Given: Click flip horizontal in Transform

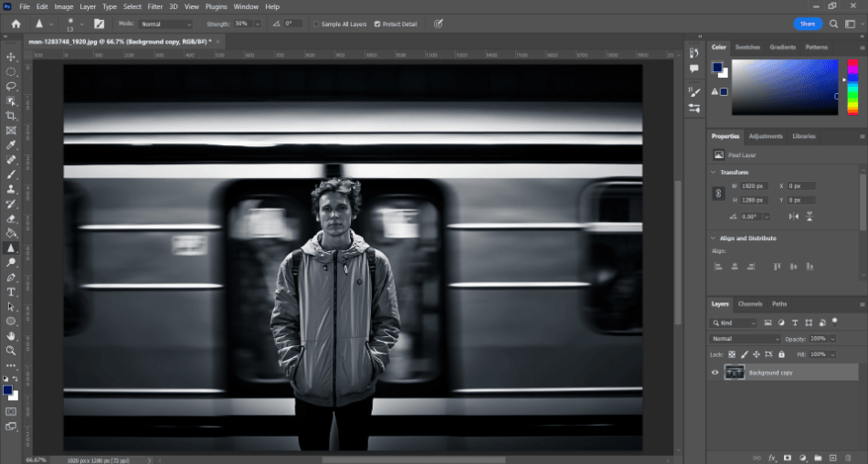Looking at the screenshot, I should tap(794, 216).
